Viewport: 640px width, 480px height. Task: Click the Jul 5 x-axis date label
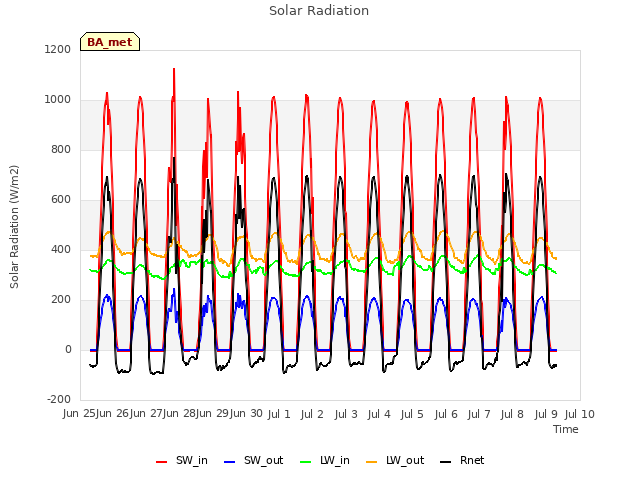[412, 415]
